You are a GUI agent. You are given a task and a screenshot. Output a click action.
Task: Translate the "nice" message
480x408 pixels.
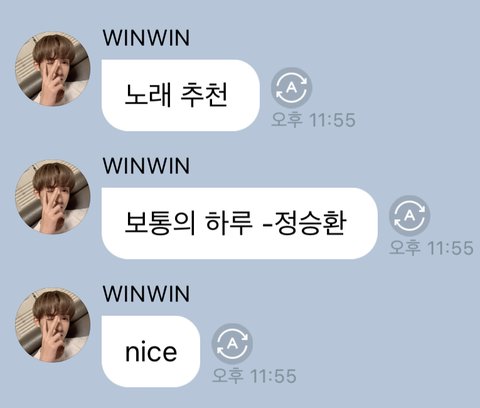(x=232, y=343)
